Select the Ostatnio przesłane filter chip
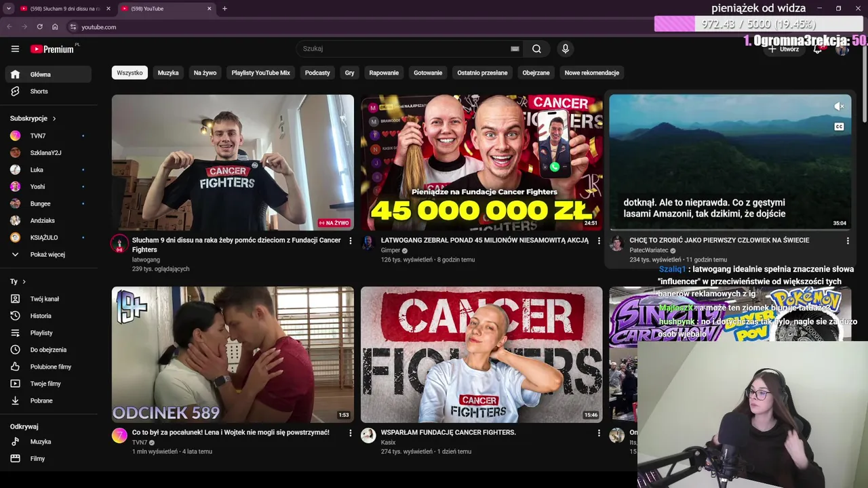868x488 pixels. (x=482, y=73)
